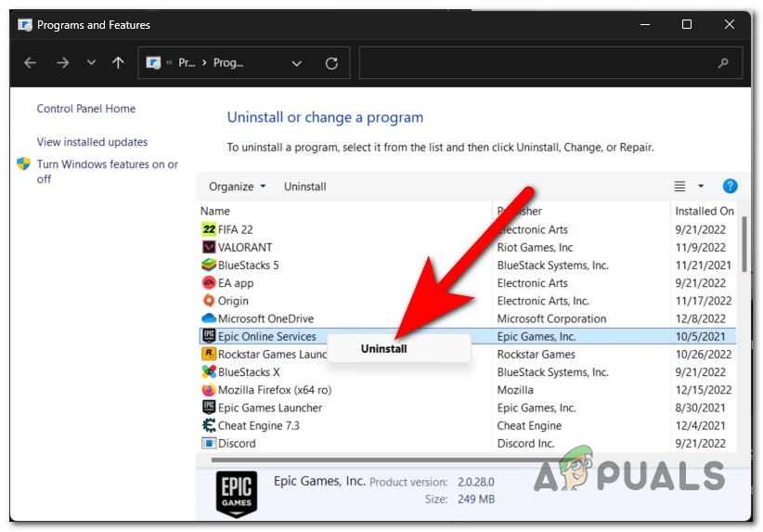Go up one level with up arrow
Screen dimensions: 763x532
(118, 63)
